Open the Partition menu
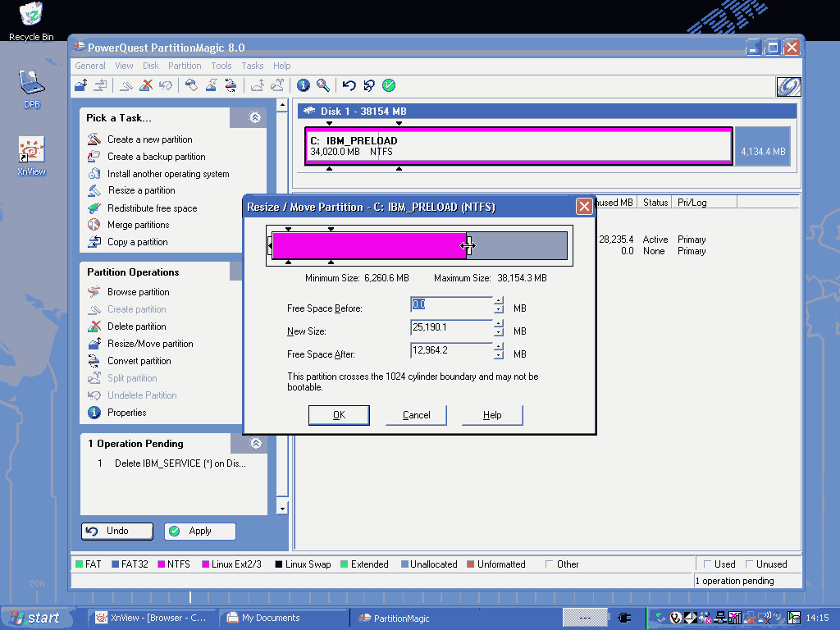Viewport: 840px width, 630px height. (x=185, y=66)
